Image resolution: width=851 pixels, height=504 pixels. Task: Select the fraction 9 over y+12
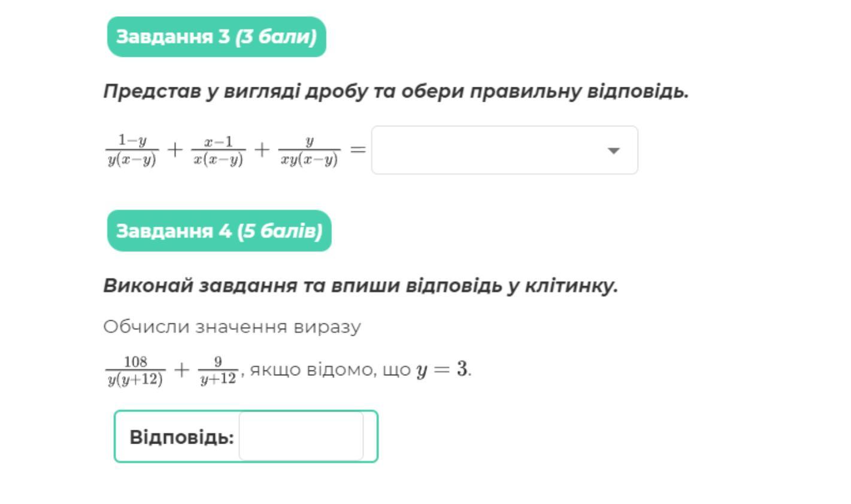218,371
